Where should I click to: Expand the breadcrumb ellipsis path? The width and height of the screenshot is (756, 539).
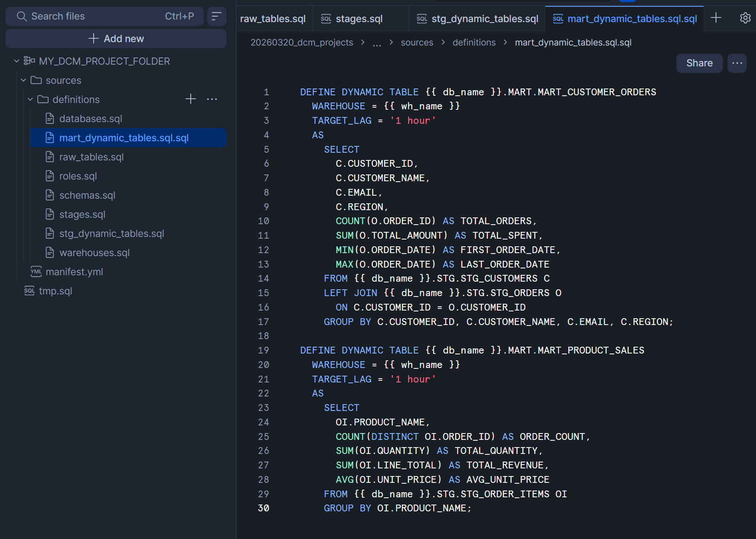[377, 43]
